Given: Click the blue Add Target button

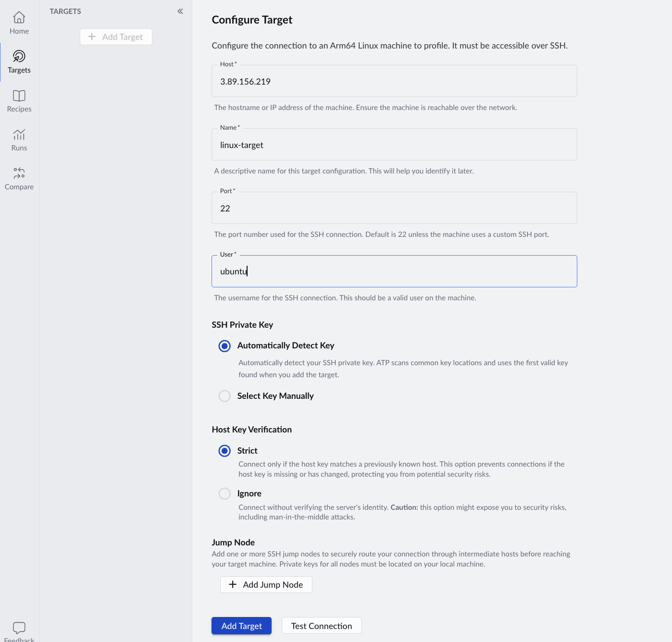Looking at the screenshot, I should (241, 626).
